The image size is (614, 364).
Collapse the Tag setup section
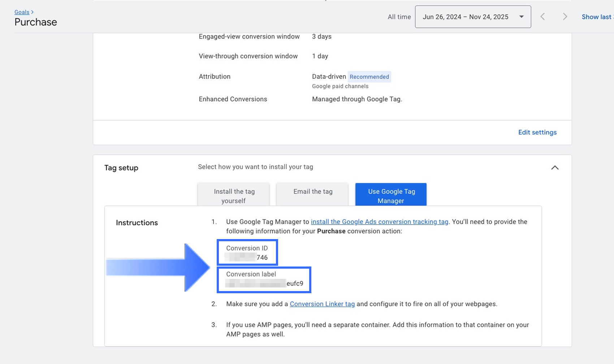[x=555, y=168]
